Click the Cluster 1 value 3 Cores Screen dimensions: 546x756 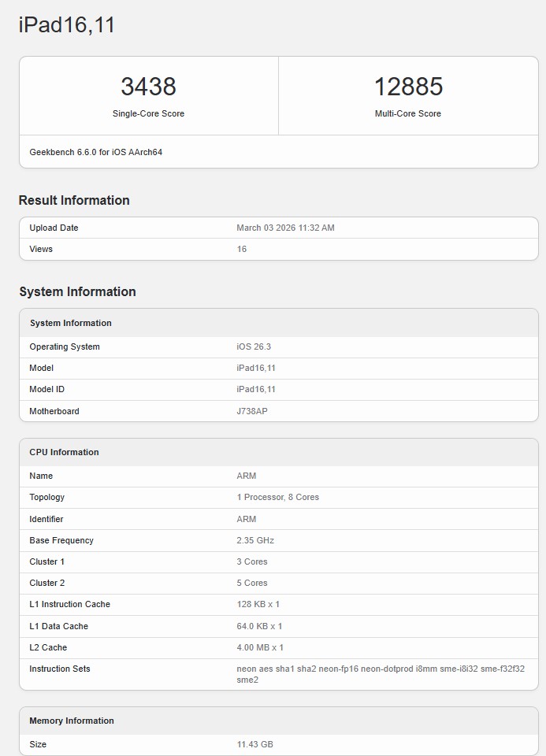(252, 561)
